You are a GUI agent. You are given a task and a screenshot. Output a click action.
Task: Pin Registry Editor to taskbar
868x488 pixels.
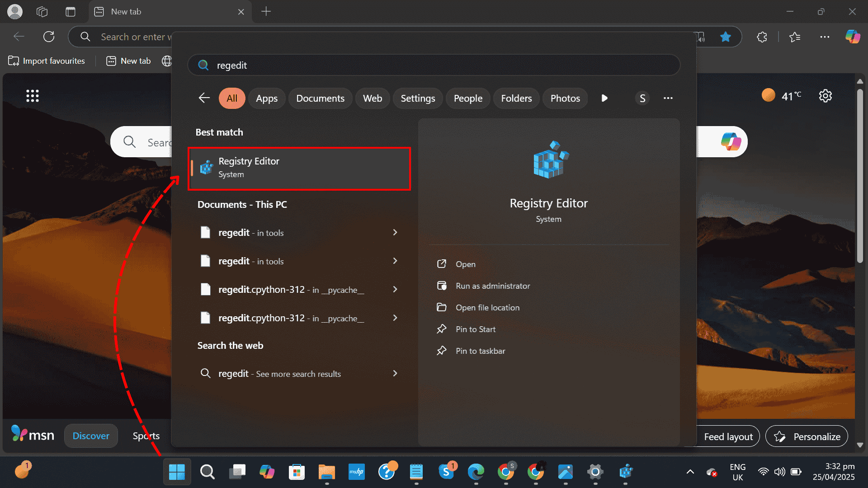tap(481, 351)
